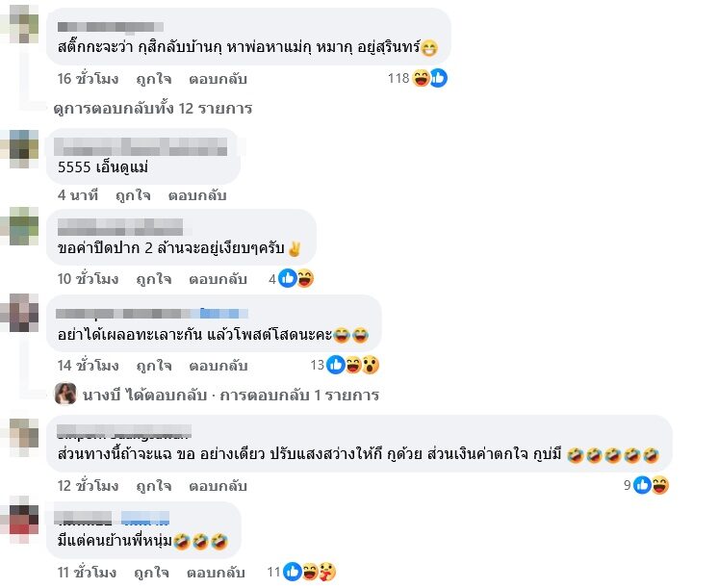
Task: Click the care hug emoji on the last comment
Action: pos(327,572)
